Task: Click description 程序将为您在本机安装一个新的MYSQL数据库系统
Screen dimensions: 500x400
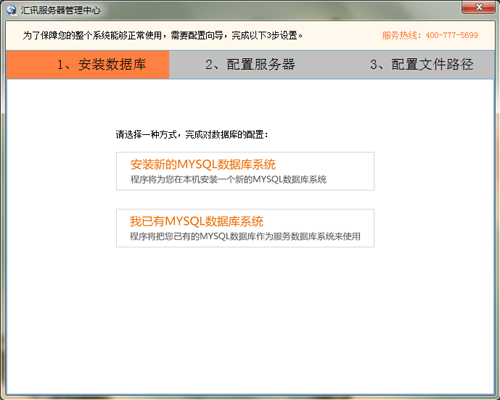Action: (228, 180)
